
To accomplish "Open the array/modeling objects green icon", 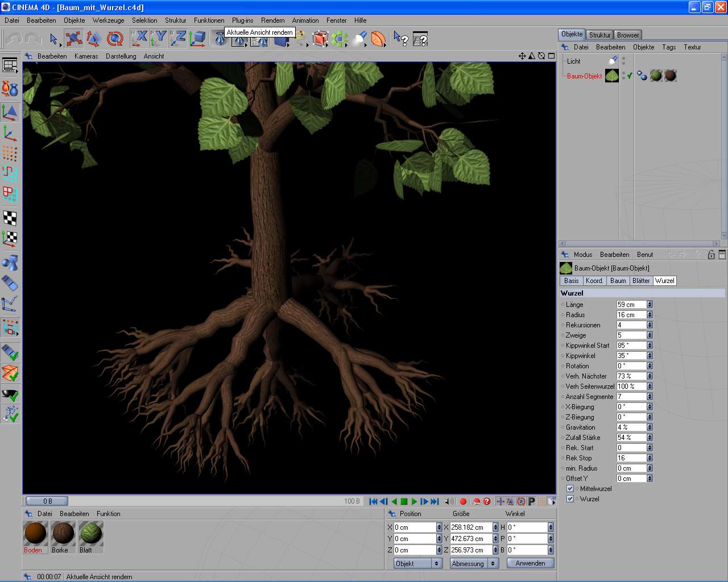I will coord(340,39).
